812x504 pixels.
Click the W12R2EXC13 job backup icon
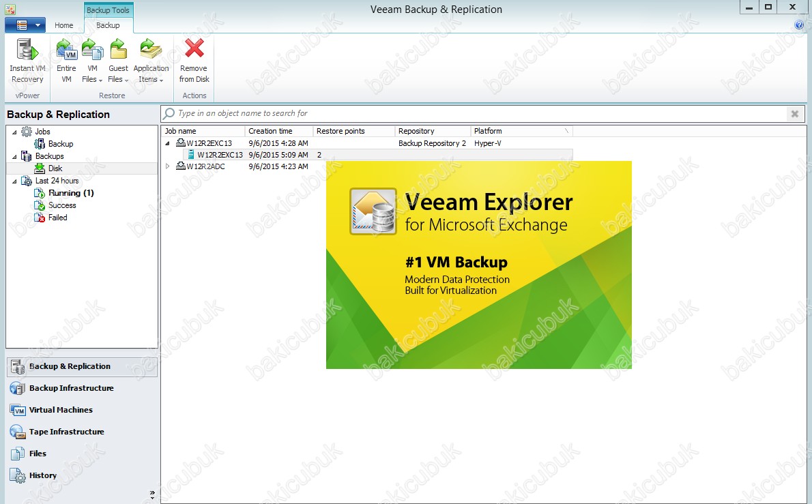(x=181, y=143)
